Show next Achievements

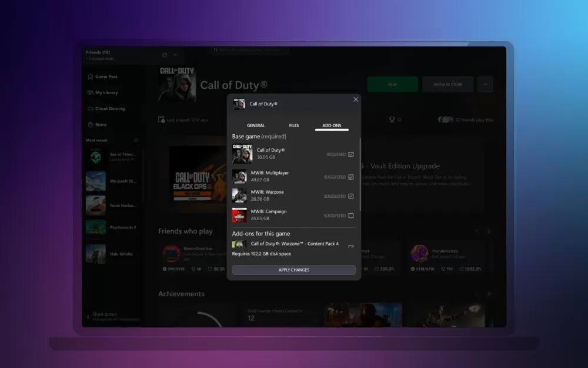pyautogui.click(x=489, y=294)
